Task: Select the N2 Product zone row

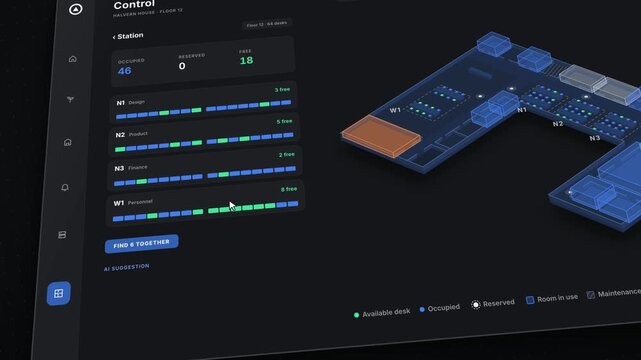Action: [x=204, y=136]
